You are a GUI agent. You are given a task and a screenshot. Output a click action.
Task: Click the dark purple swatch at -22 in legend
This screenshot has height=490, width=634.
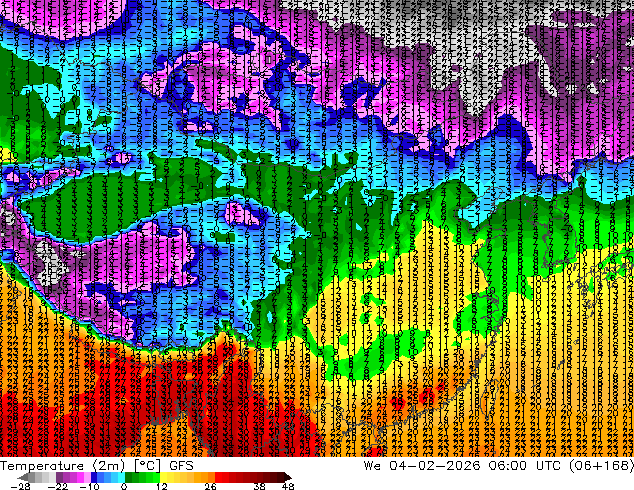59,477
